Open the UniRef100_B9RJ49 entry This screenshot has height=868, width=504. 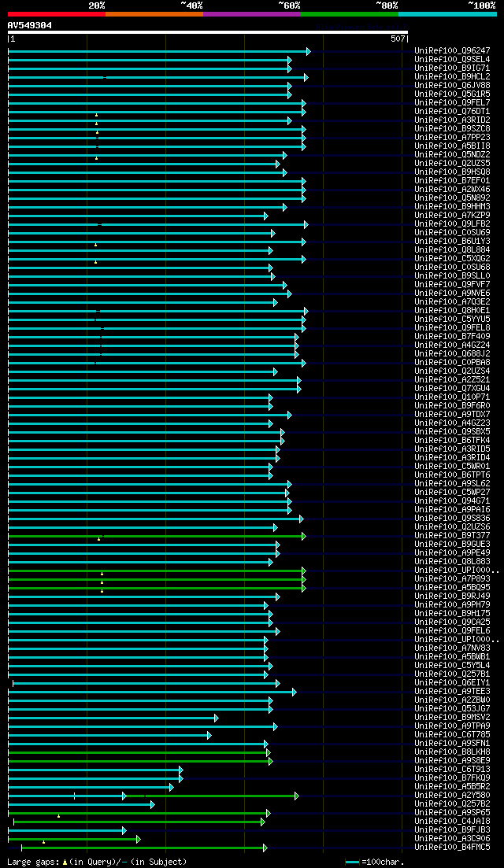(x=452, y=597)
